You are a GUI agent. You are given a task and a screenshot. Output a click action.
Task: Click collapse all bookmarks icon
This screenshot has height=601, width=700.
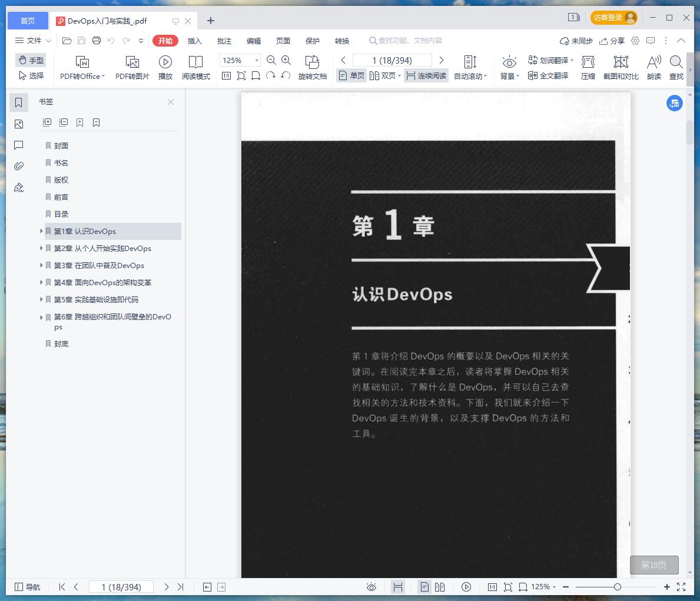pos(64,122)
